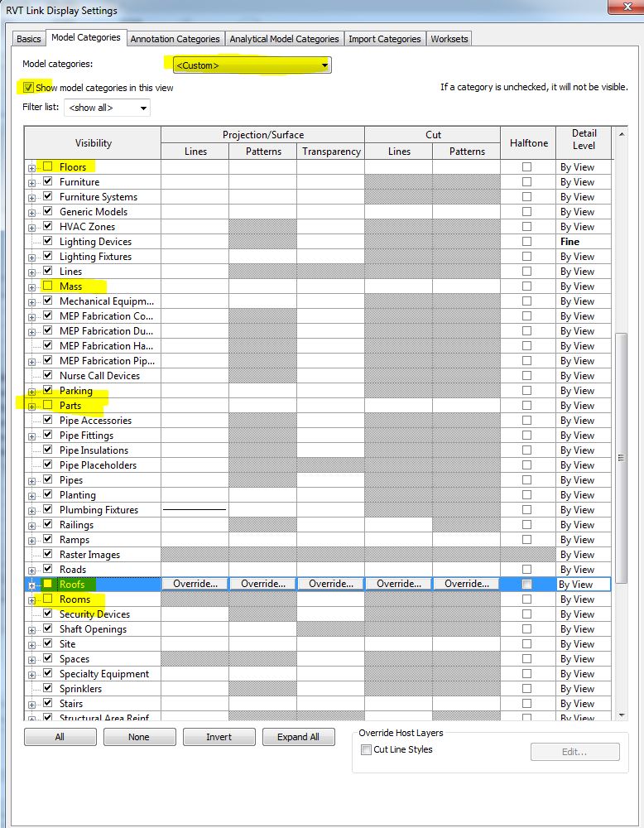Click the Halftone column header
644x828 pixels.
pyautogui.click(x=528, y=142)
